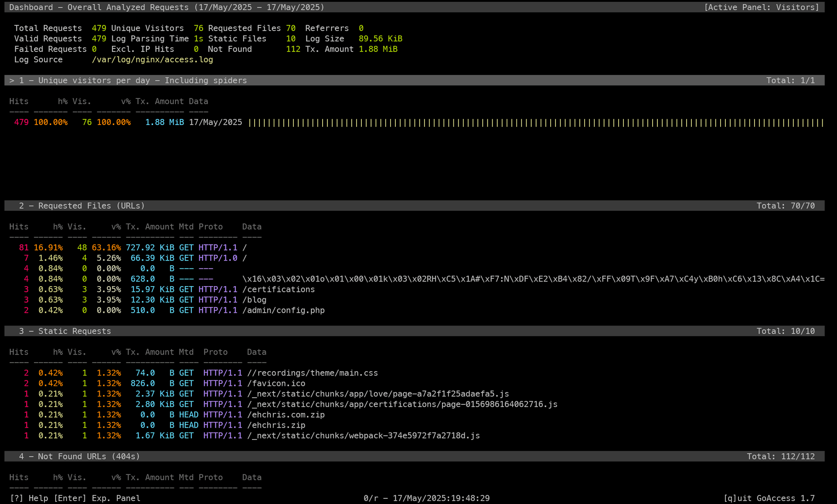Click the 727.92 KiB Tx. Amount value
Viewport: 837px width, 504px height.
[150, 247]
